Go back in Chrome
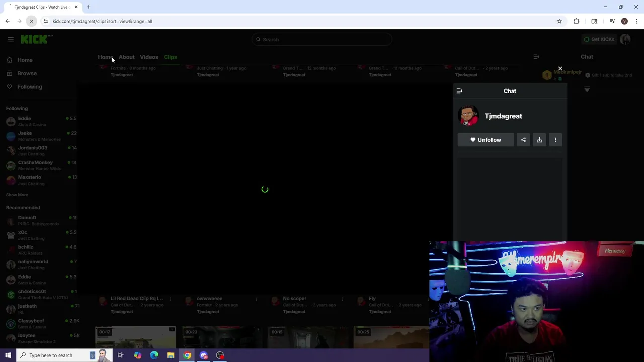The image size is (644, 362). 7,21
